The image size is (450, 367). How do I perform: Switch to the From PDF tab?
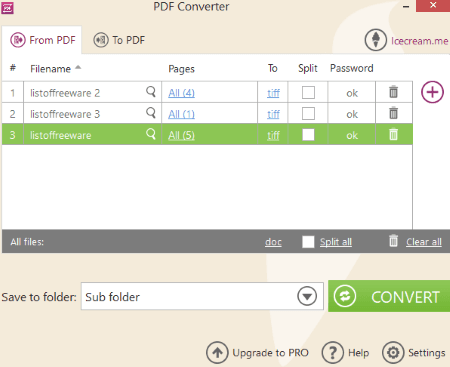click(42, 40)
